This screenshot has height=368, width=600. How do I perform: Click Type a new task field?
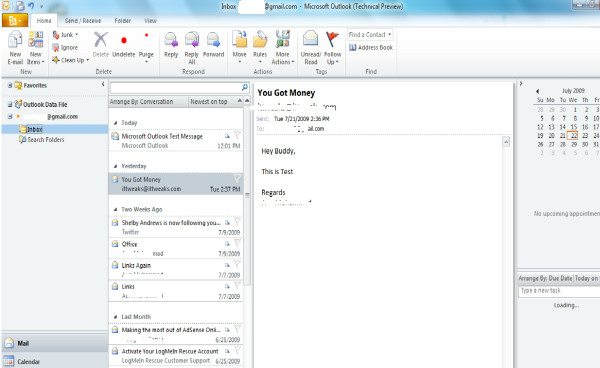(x=559, y=291)
